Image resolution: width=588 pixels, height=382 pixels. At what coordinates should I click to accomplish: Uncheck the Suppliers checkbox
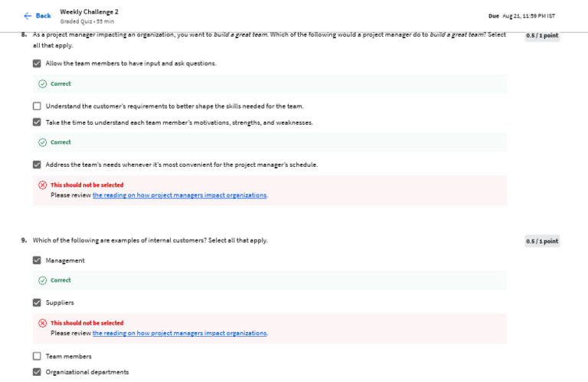pos(37,302)
